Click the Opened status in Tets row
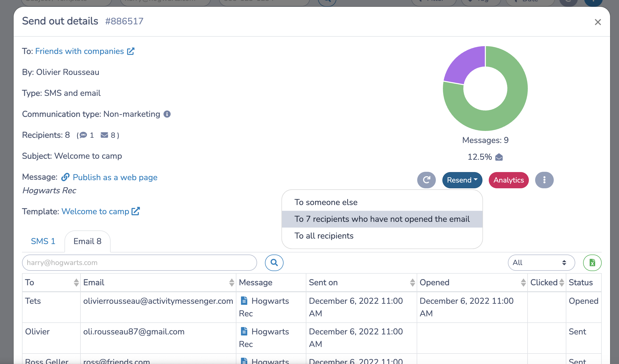Viewport: 619px width, 364px height. [583, 301]
